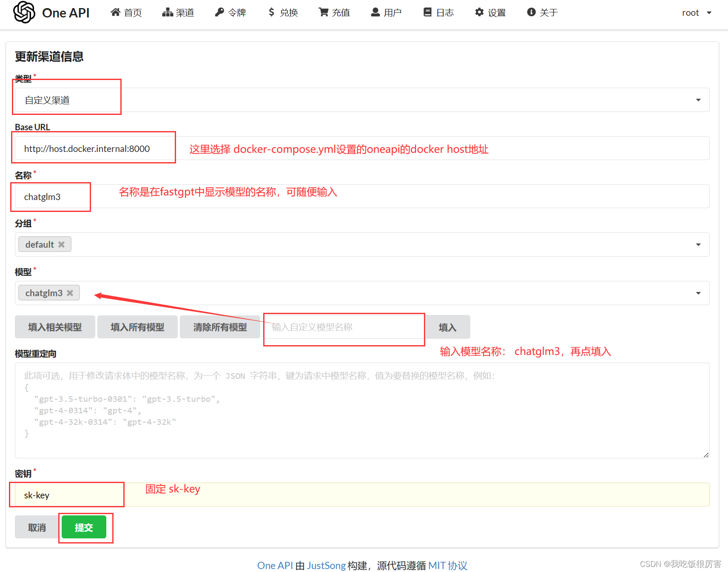The image size is (728, 572).
Task: Open the 兑换 menu item
Action: coord(283,12)
